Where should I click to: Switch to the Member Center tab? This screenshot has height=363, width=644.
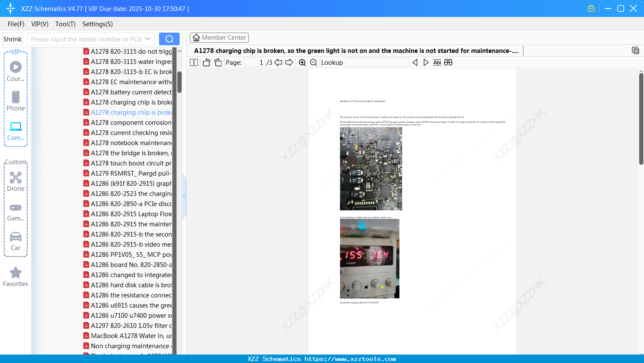coord(219,38)
